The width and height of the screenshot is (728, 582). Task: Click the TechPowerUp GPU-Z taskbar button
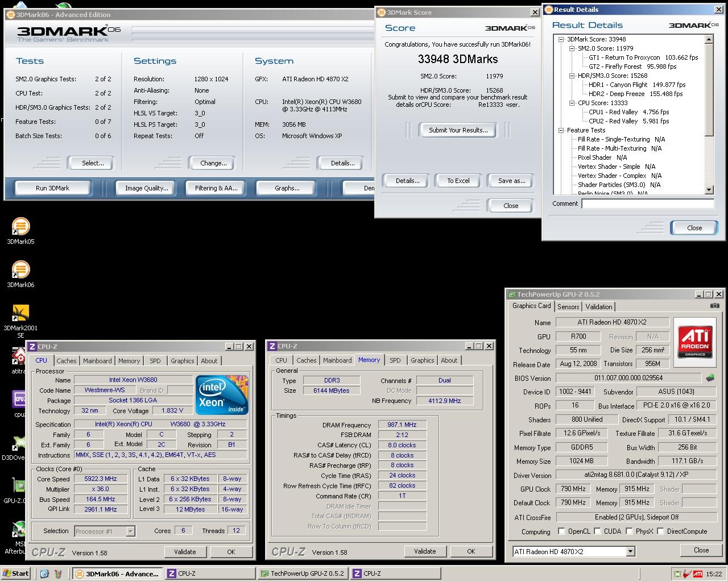pos(303,573)
